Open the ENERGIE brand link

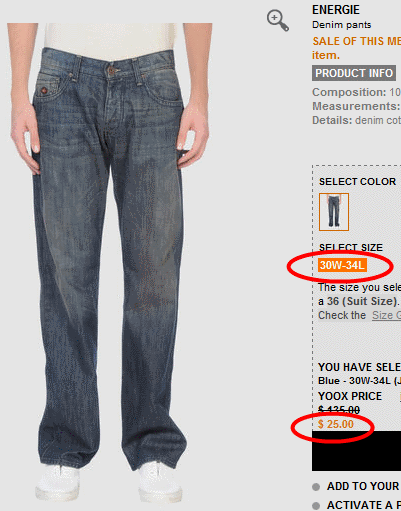336,10
